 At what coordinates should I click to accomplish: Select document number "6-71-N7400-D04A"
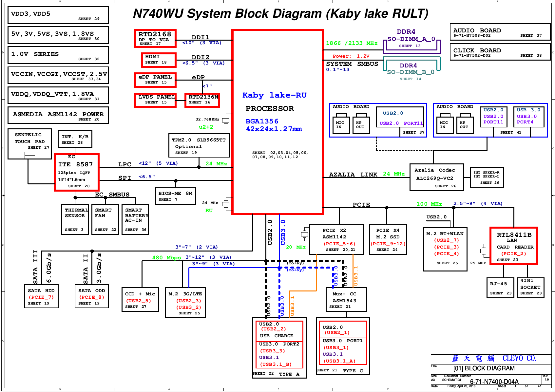coord(494,382)
